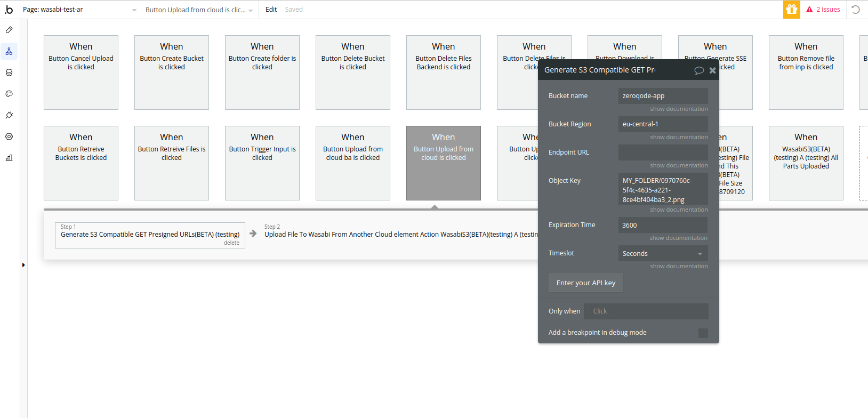The width and height of the screenshot is (868, 418).
Task: Select the highlighted Button Upload from cloud event
Action: (444, 163)
